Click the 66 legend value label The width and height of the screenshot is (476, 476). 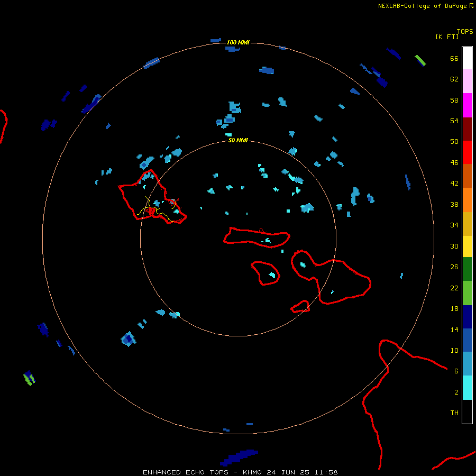(x=454, y=58)
